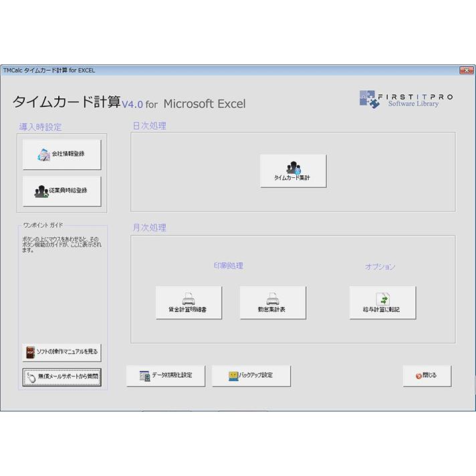Click the ワンポイント ガイド description text
The height and width of the screenshot is (476, 476).
pos(62,244)
